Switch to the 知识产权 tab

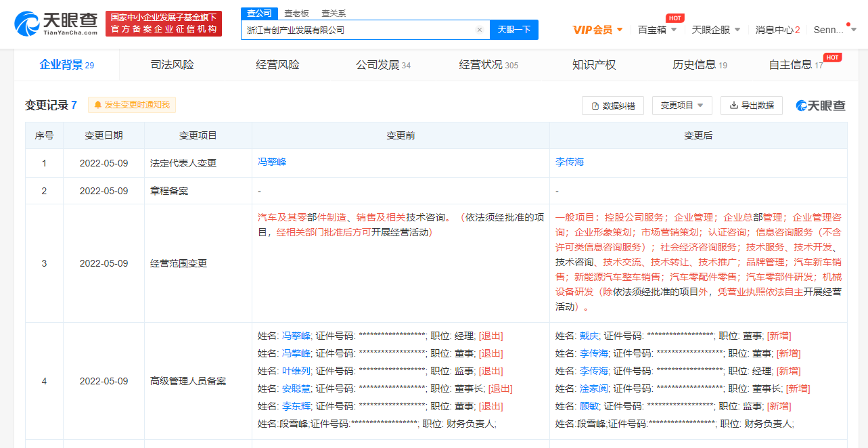coord(593,65)
